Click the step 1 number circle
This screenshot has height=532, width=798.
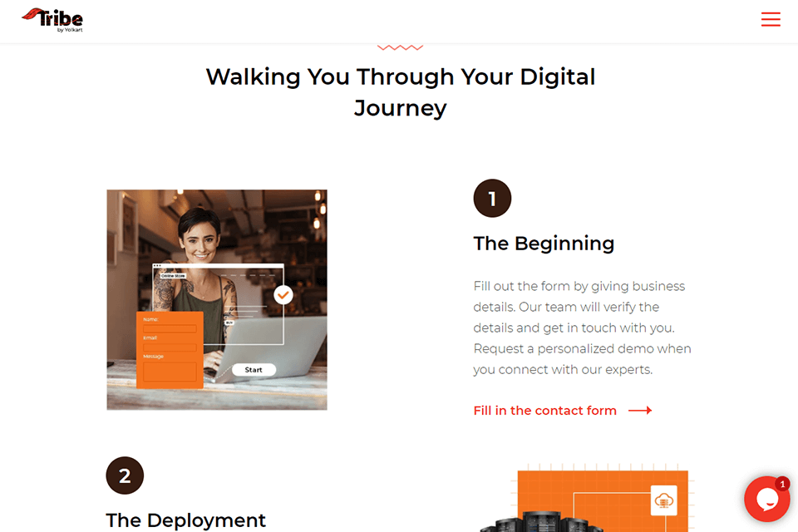(x=492, y=198)
